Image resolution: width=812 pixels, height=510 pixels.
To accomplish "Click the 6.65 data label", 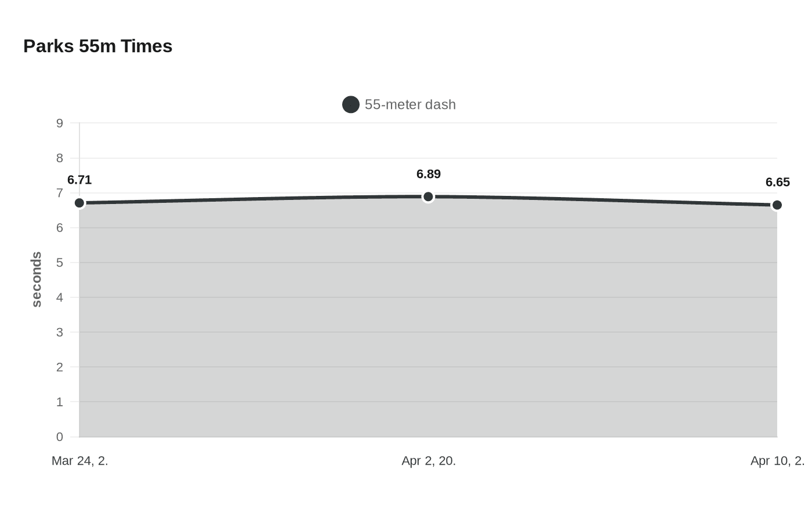I will pos(777,183).
